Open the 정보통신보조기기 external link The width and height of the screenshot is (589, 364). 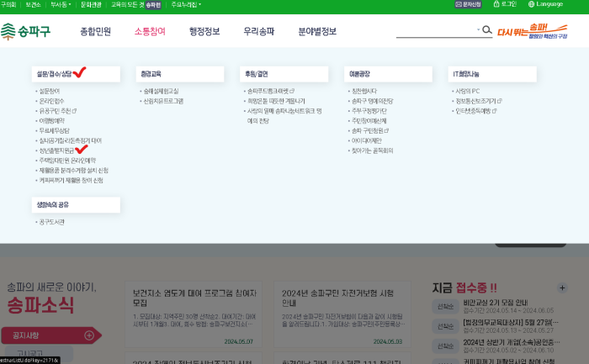479,101
